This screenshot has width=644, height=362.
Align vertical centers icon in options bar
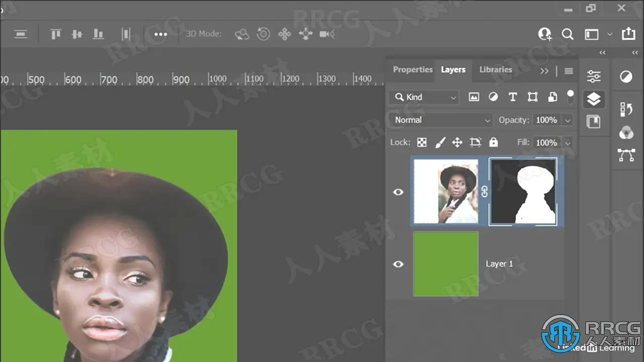[77, 34]
